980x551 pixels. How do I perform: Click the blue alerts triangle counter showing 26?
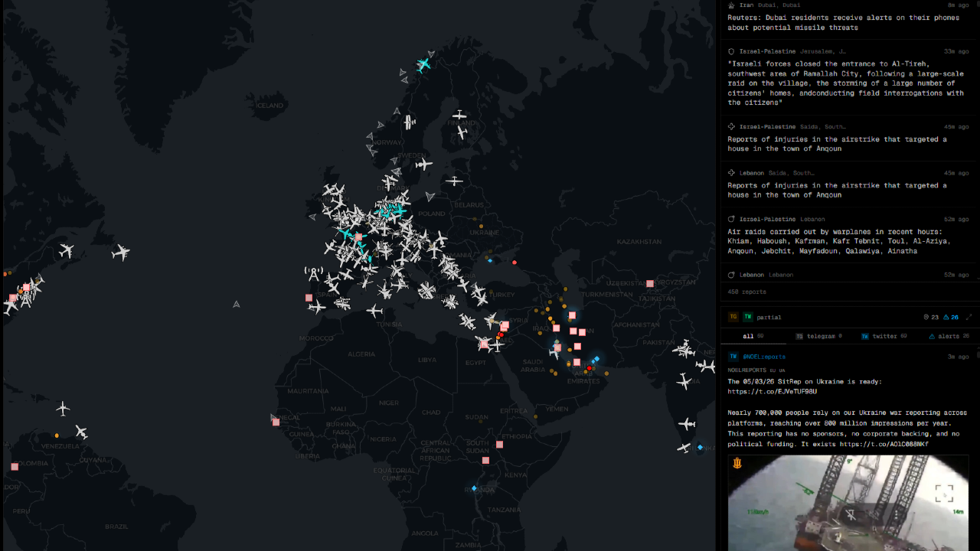tap(951, 317)
